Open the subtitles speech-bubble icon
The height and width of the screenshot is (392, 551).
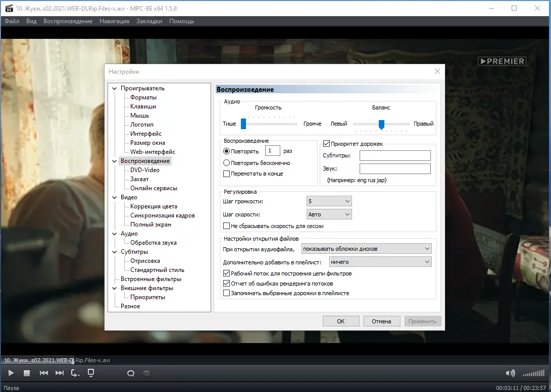pyautogui.click(x=131, y=373)
